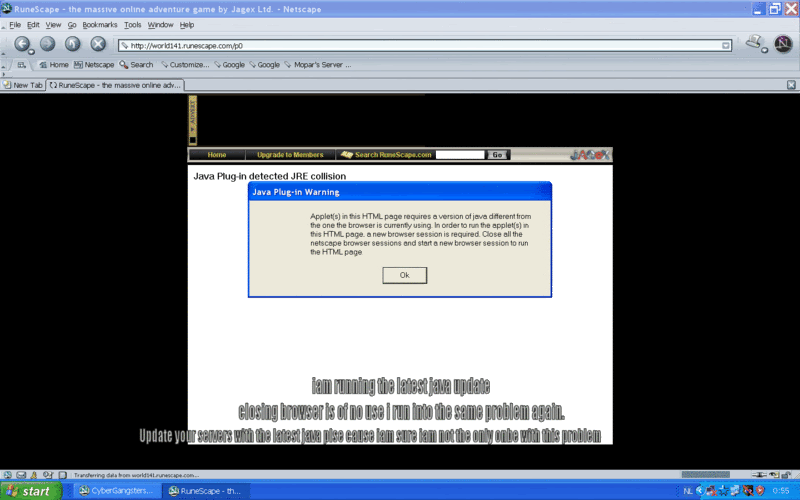
Task: Close the current tab via tab bar X
Action: click(x=791, y=85)
